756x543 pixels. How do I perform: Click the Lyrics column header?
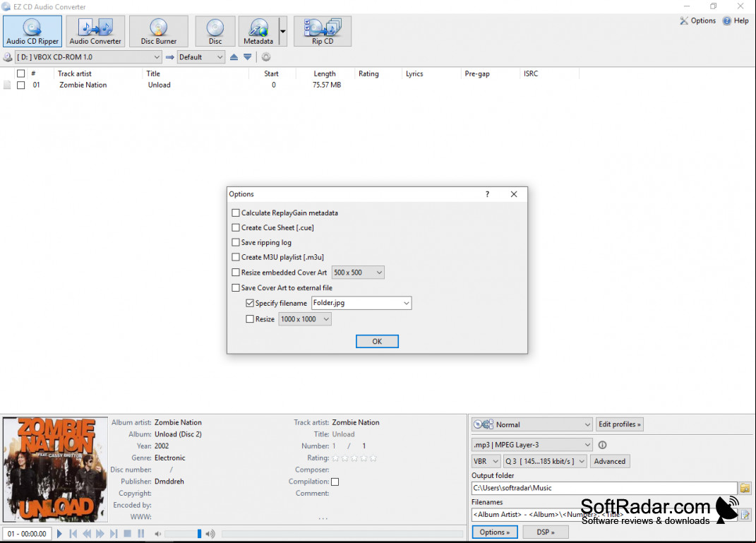(414, 73)
